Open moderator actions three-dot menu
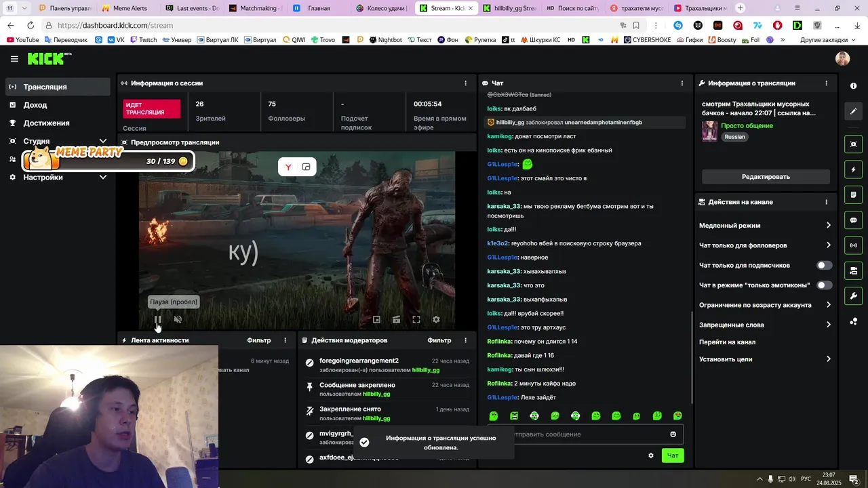This screenshot has width=868, height=488. point(465,340)
